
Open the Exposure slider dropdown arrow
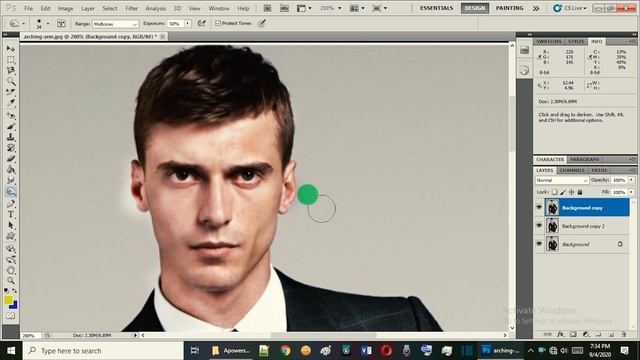pos(188,24)
